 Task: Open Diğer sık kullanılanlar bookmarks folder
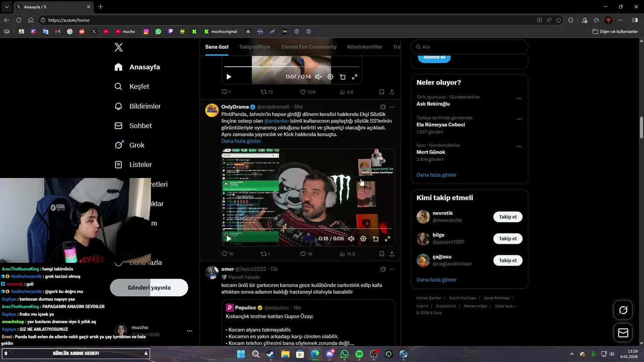(615, 31)
